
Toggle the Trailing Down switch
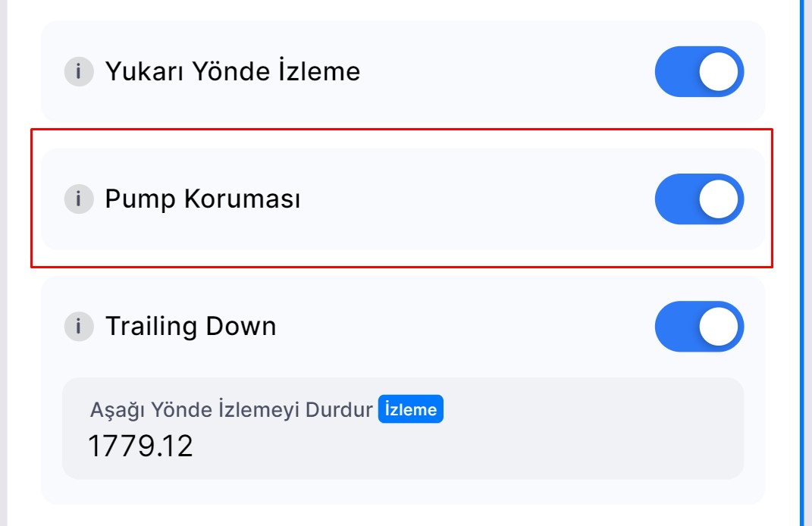[699, 327]
